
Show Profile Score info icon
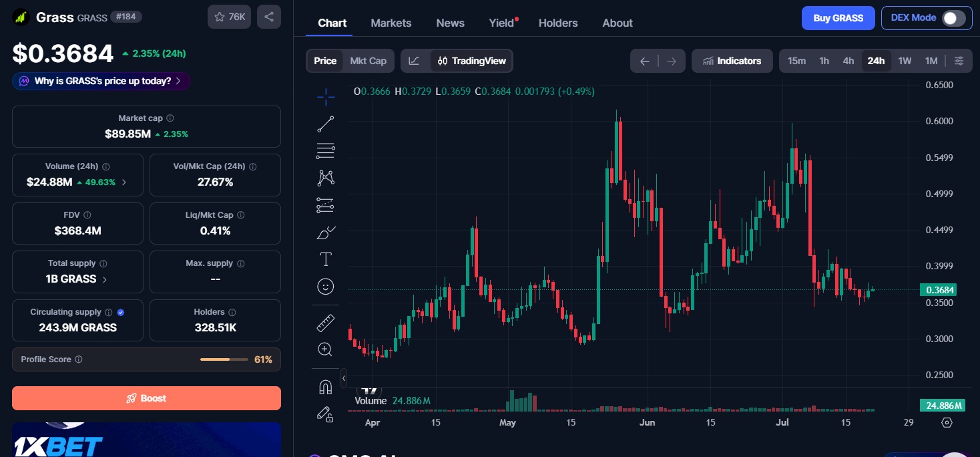click(79, 359)
